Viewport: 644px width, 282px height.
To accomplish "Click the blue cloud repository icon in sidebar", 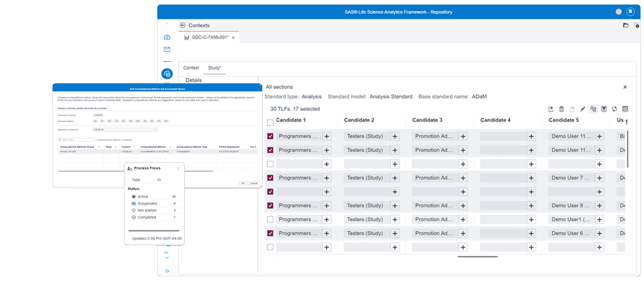I will click(167, 74).
